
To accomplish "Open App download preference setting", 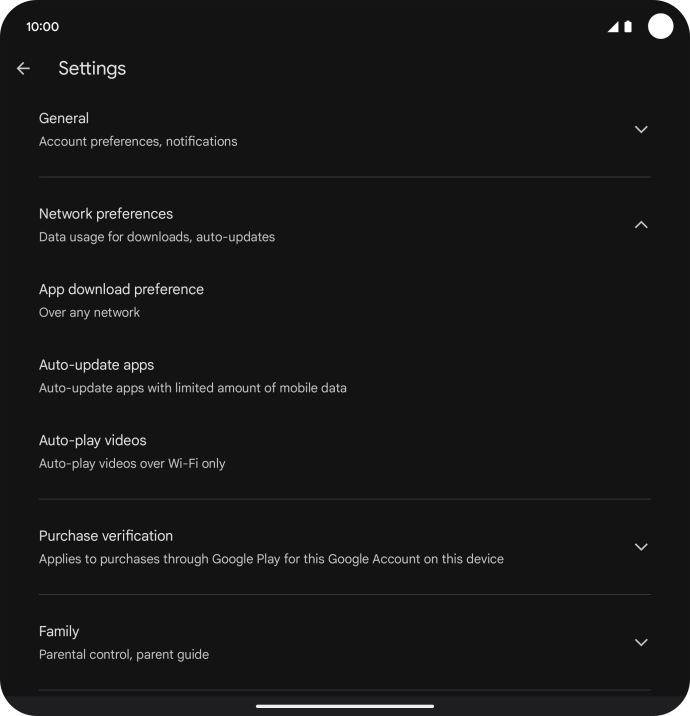I will pos(121,289).
